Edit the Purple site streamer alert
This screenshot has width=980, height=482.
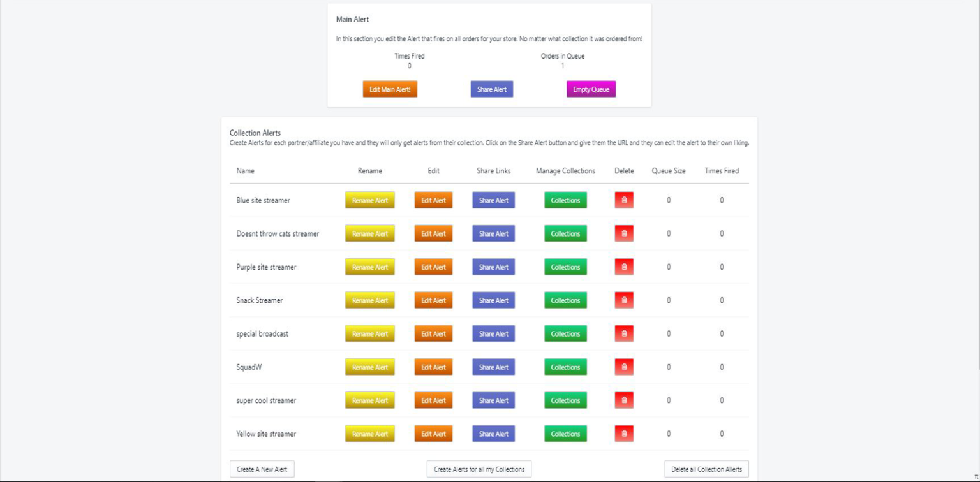(x=433, y=267)
